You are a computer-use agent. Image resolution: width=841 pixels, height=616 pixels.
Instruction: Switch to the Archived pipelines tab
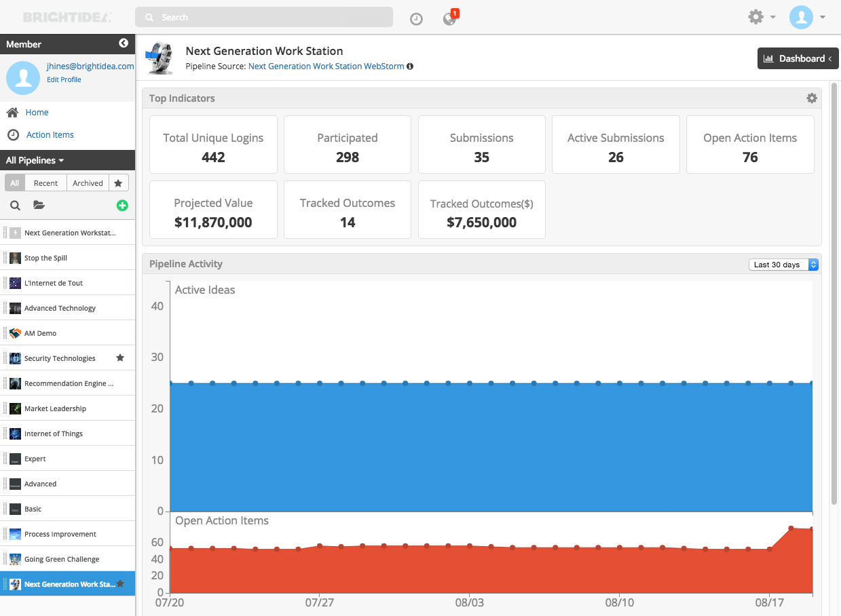pos(88,183)
